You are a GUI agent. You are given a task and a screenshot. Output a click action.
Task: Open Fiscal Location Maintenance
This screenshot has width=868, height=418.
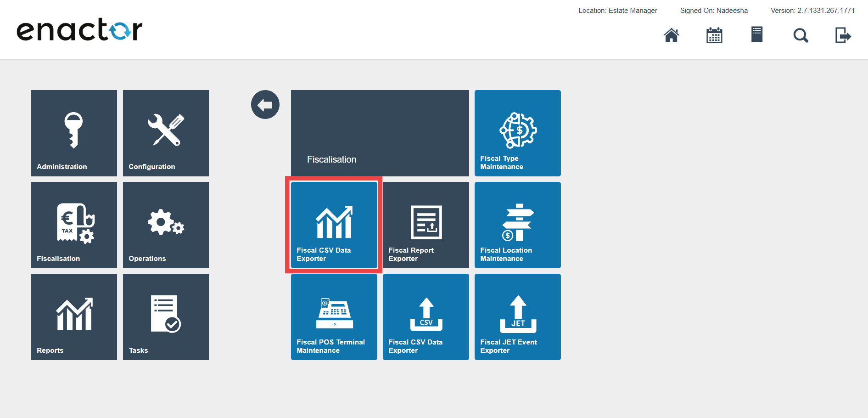click(518, 225)
